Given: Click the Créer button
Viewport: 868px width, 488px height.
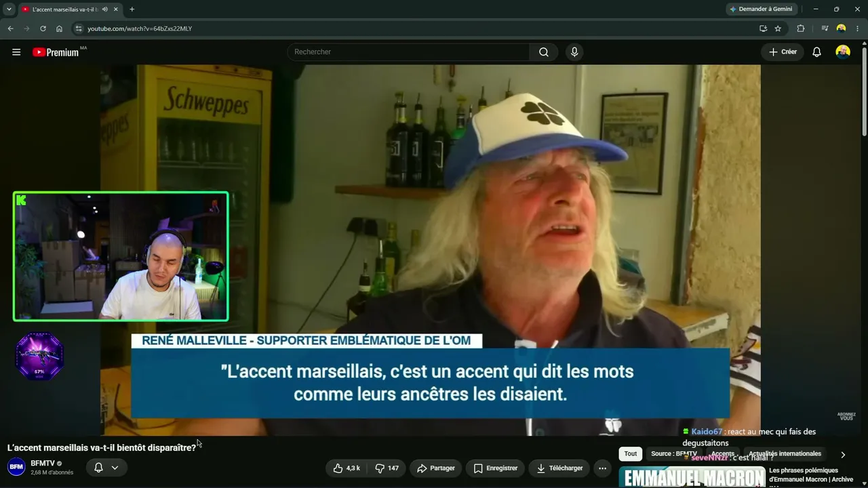Looking at the screenshot, I should point(783,52).
